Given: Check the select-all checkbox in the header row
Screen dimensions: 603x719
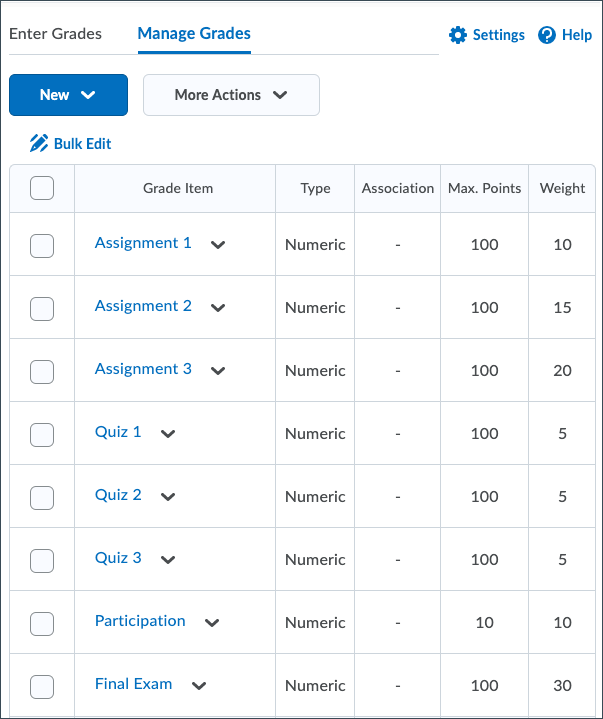Looking at the screenshot, I should (x=42, y=188).
